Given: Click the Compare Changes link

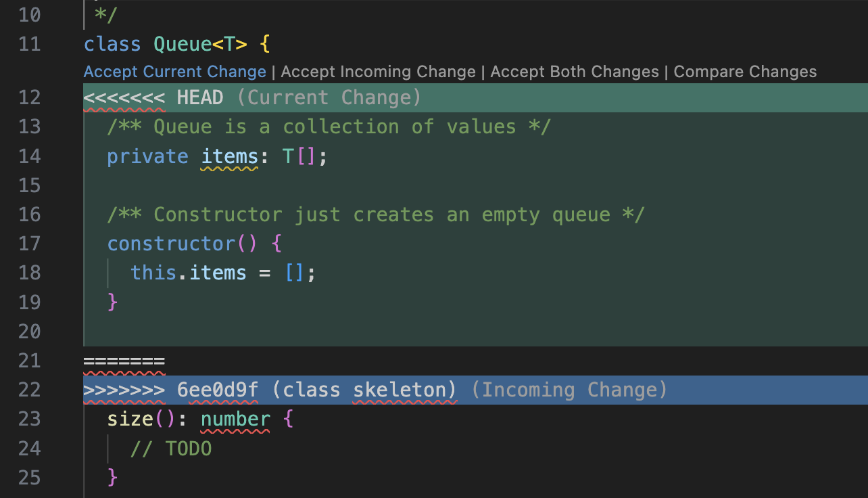Looking at the screenshot, I should pyautogui.click(x=745, y=71).
